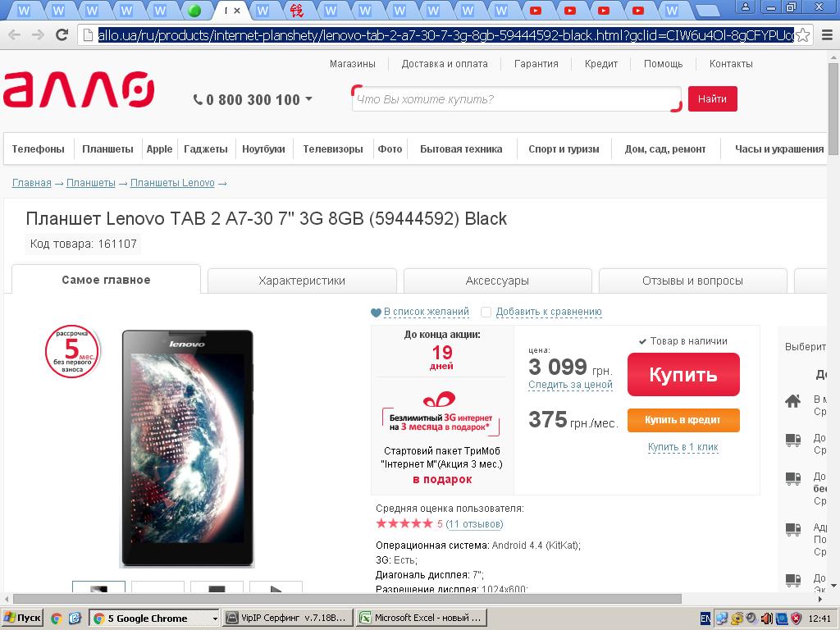The height and width of the screenshot is (630, 840).
Task: Click Купить в кредит orange button
Action: [683, 420]
